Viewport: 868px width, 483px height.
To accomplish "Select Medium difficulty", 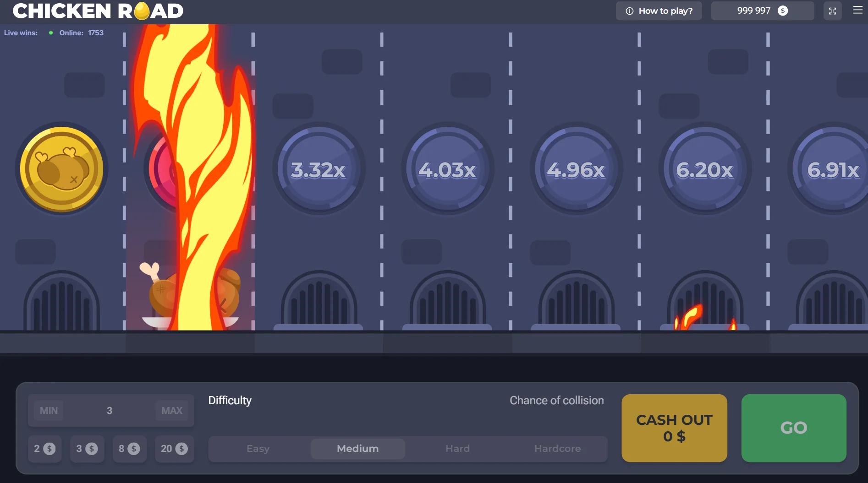I will [x=358, y=449].
